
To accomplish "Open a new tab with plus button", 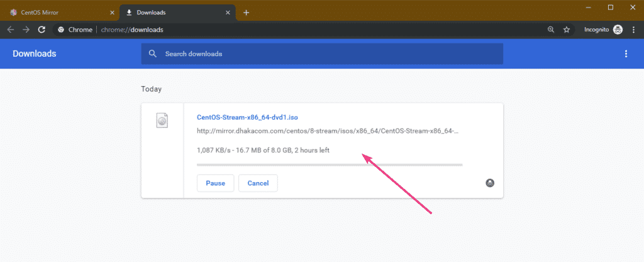I will pyautogui.click(x=246, y=12).
